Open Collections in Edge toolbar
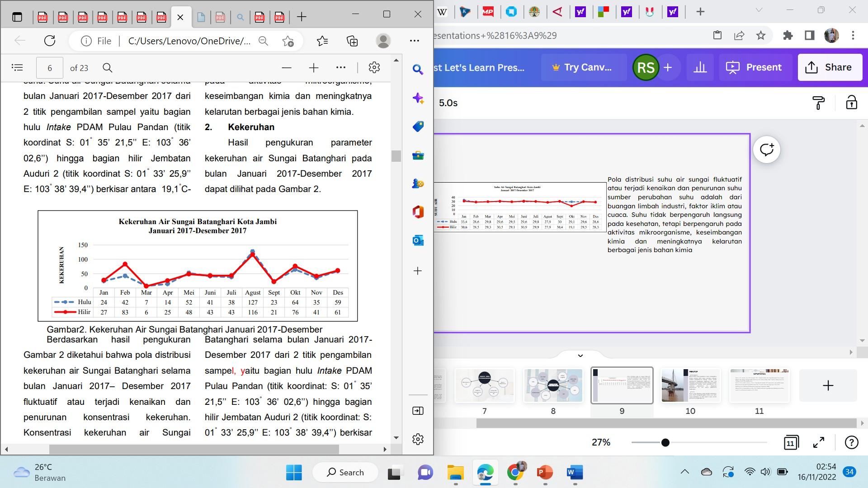Screen dimensions: 868x488 point(352,41)
